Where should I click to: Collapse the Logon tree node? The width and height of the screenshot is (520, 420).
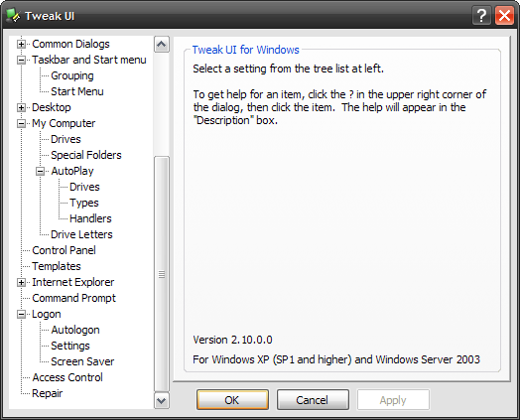tap(21, 314)
